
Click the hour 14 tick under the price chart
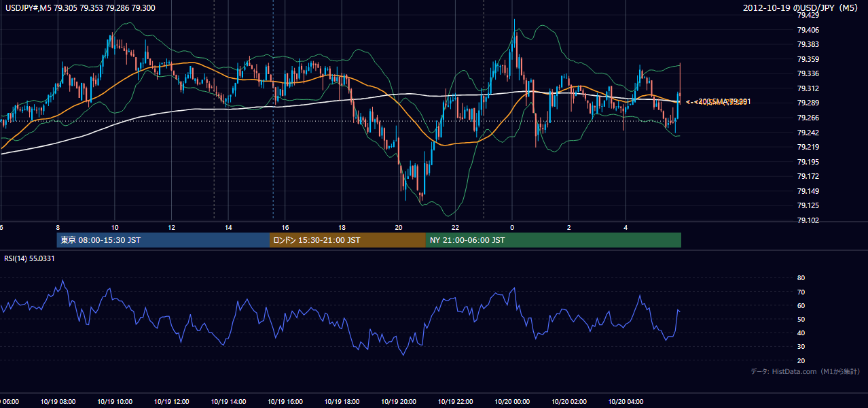pyautogui.click(x=228, y=228)
